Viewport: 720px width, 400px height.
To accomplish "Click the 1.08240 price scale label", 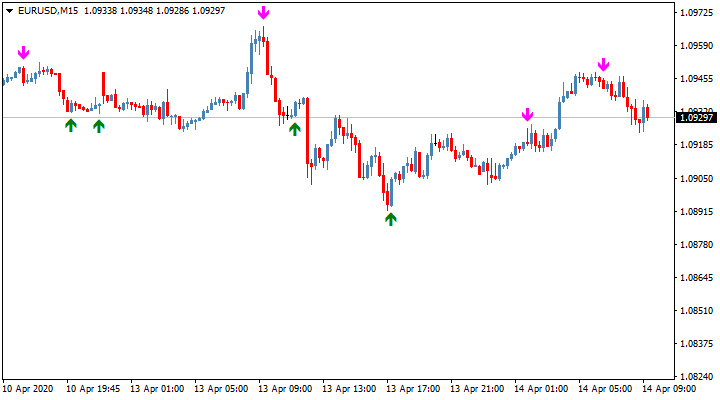I will 696,377.
